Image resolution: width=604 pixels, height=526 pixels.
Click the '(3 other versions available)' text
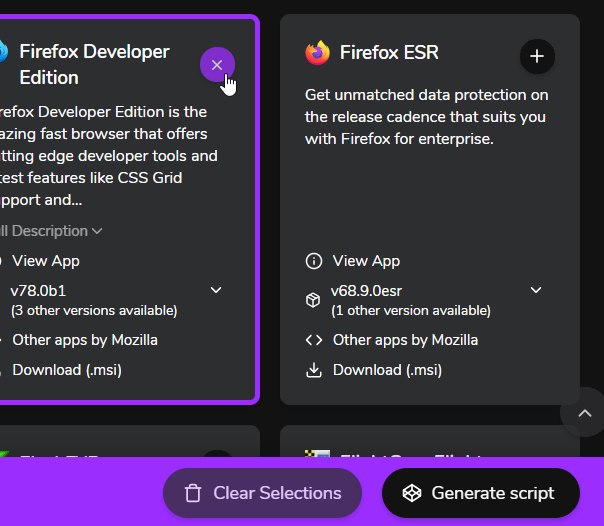pyautogui.click(x=94, y=310)
